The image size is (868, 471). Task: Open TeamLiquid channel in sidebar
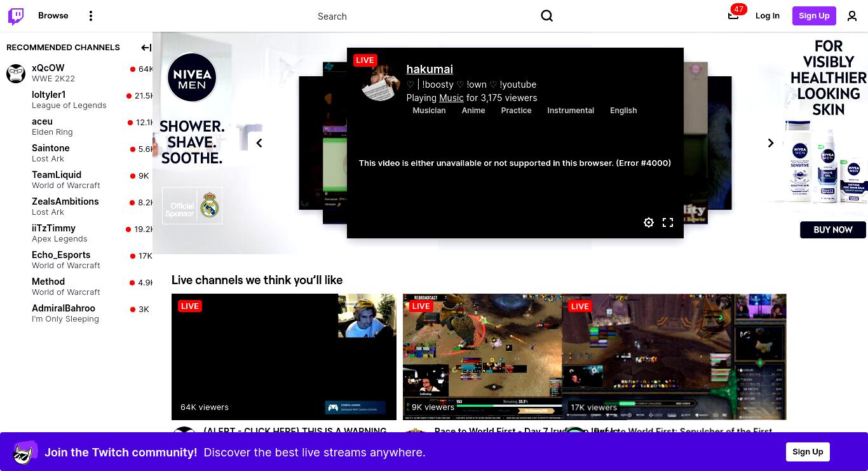tap(76, 180)
